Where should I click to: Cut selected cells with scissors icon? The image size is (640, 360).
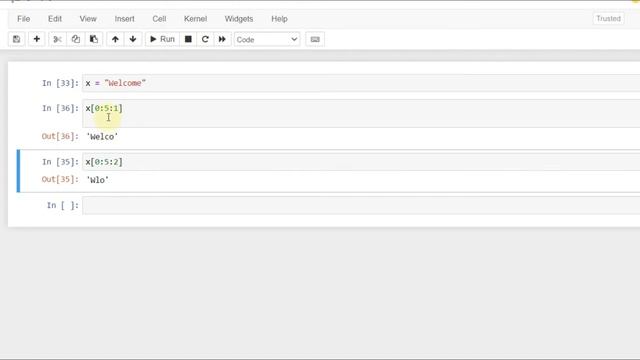57,39
